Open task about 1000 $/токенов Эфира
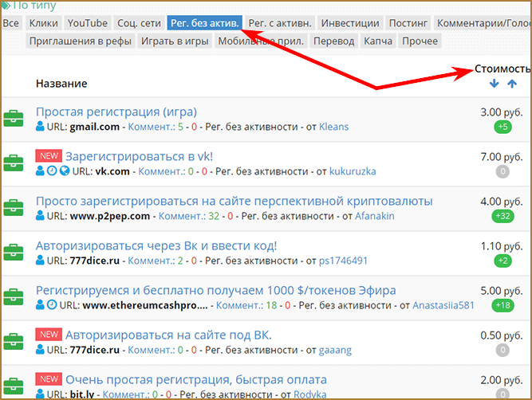This screenshot has height=400, width=532. coord(216,291)
